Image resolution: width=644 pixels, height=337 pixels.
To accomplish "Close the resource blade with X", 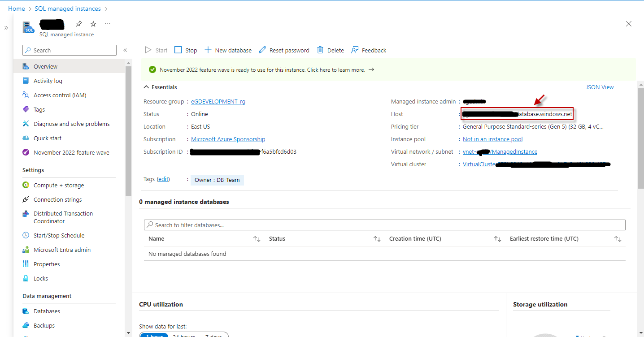I will [629, 24].
